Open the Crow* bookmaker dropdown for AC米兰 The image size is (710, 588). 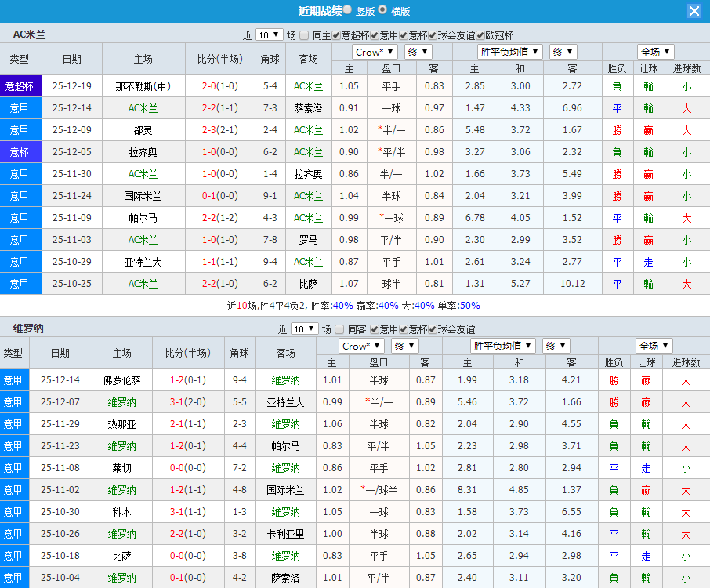tap(374, 51)
